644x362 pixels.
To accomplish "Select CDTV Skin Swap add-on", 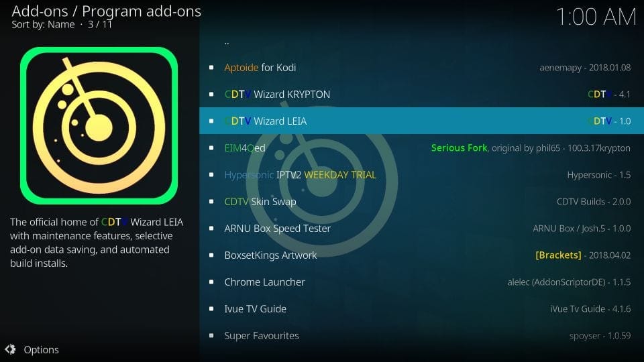I will point(421,202).
